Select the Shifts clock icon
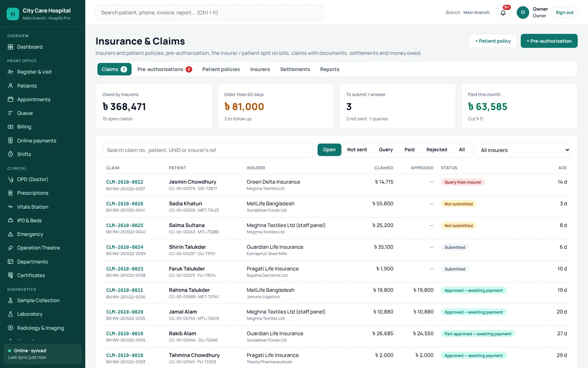Screen dimensions: 588x368 10,154
